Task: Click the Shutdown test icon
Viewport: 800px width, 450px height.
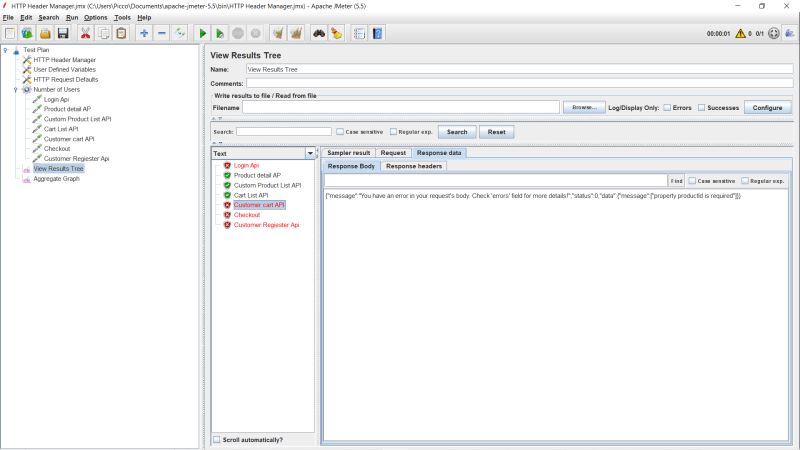Action: [256, 34]
